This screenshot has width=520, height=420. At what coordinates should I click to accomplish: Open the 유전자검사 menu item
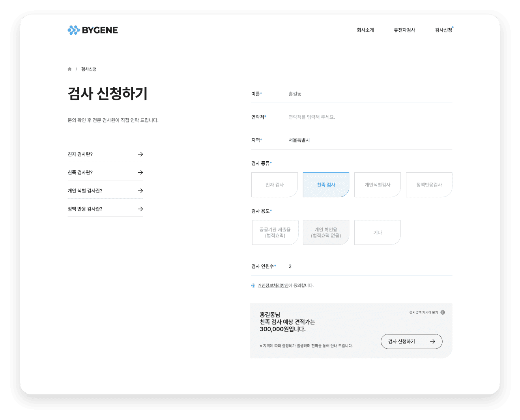pyautogui.click(x=404, y=30)
